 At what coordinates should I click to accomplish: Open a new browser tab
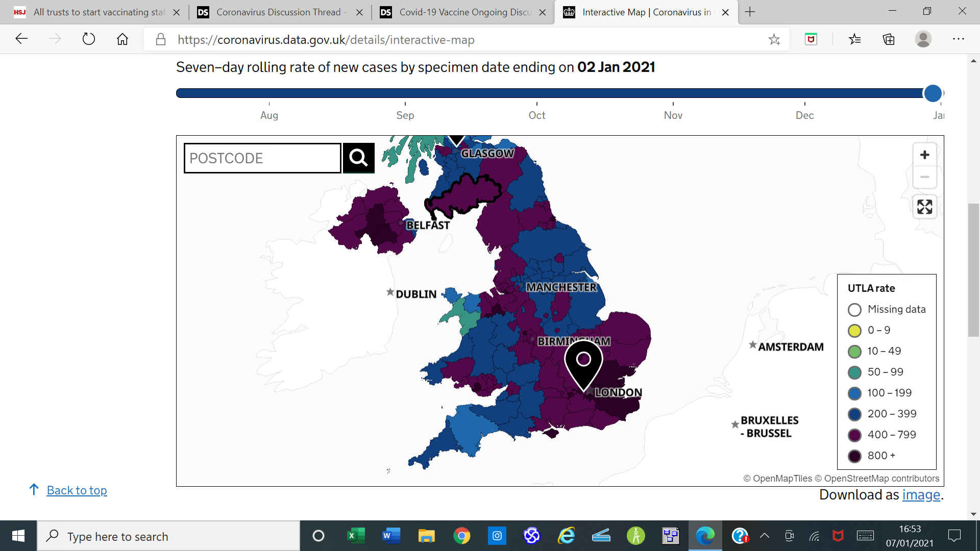coord(750,12)
